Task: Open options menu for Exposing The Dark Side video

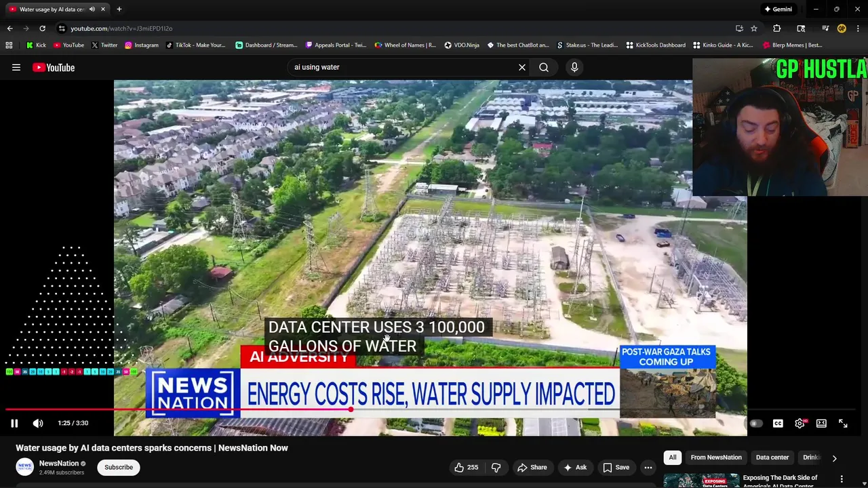Action: coord(842,479)
